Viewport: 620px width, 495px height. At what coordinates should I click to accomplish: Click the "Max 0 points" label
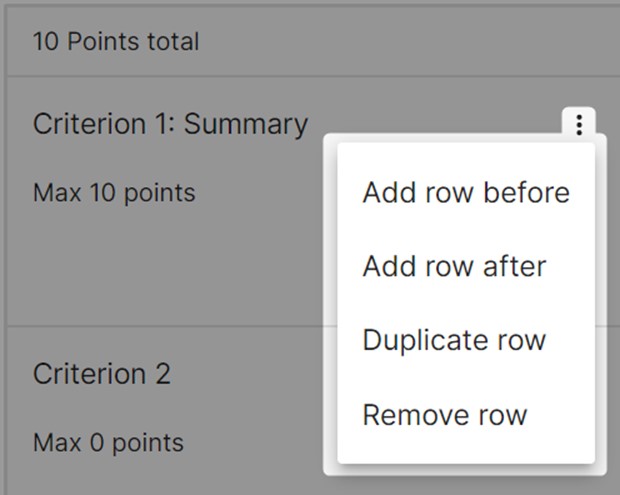[108, 441]
